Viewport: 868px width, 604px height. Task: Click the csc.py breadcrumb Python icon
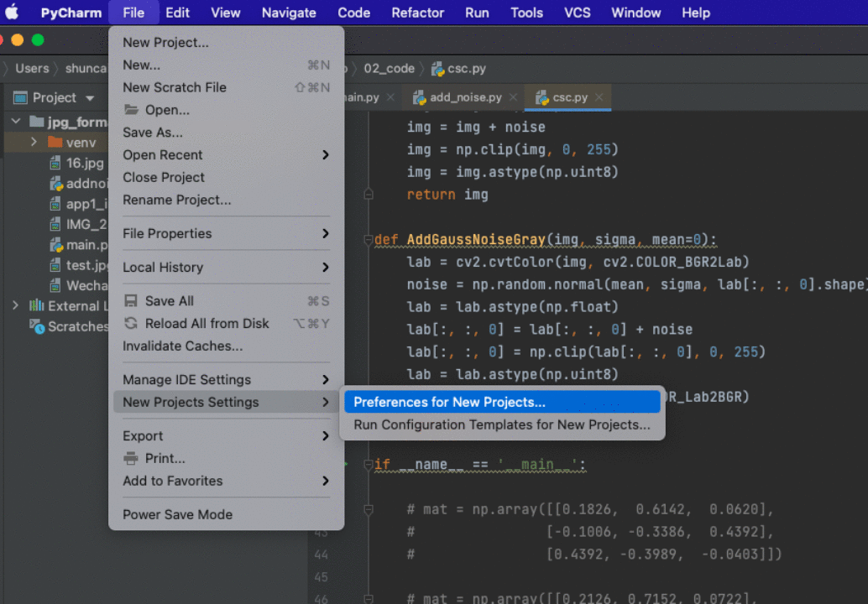[437, 69]
